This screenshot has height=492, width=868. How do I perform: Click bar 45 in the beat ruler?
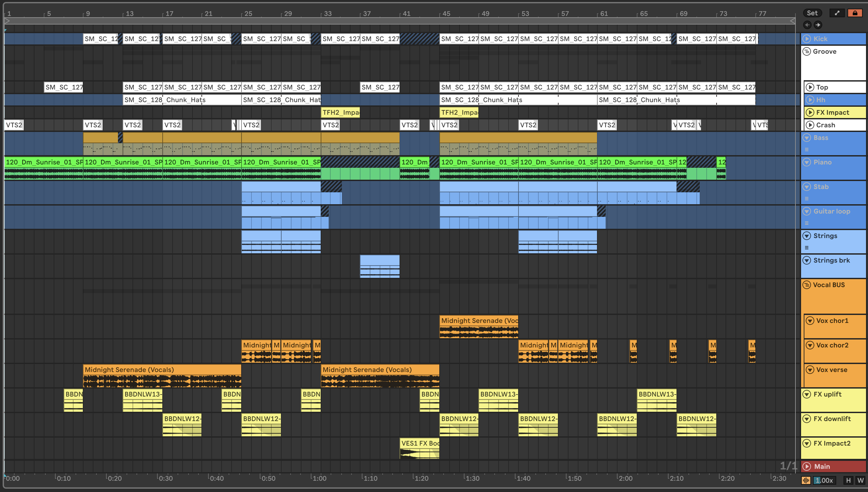tap(446, 14)
